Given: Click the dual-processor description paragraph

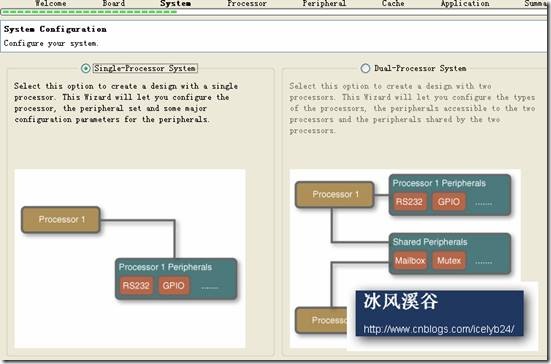Looking at the screenshot, I should pos(412,108).
